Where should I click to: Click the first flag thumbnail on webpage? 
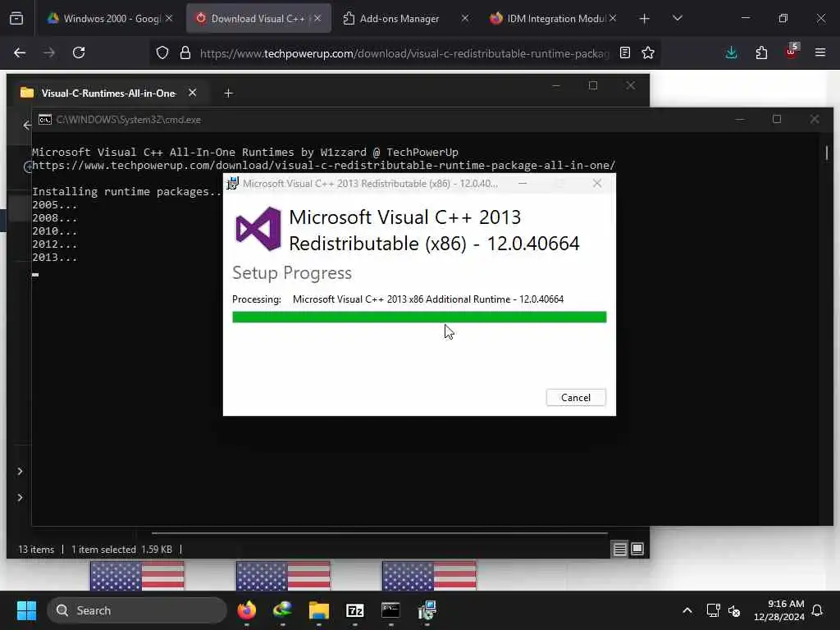[137, 576]
